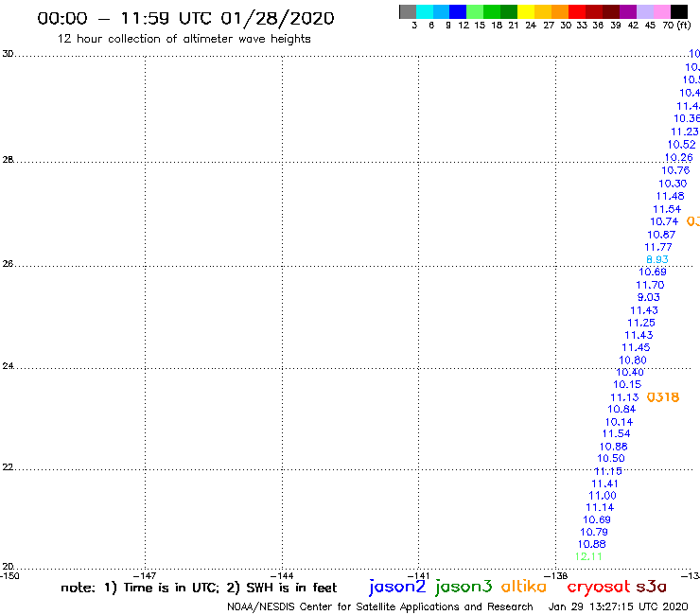Click the -138 longitude axis label
Image resolution: width=700 pixels, height=615 pixels.
(556, 576)
